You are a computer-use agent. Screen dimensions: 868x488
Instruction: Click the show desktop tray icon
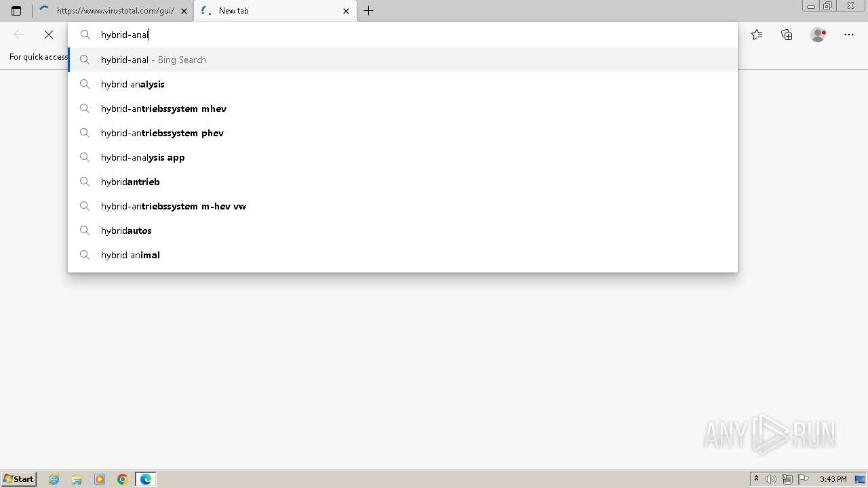[860, 479]
